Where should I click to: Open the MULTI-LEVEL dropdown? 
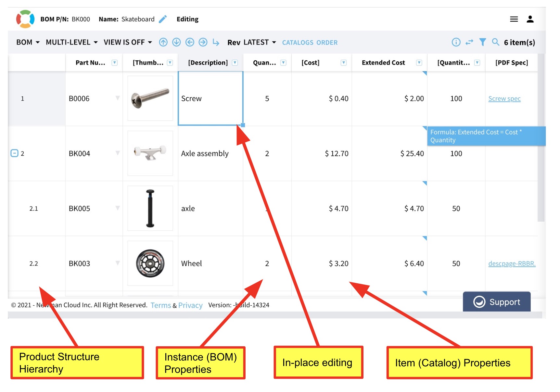(x=71, y=43)
